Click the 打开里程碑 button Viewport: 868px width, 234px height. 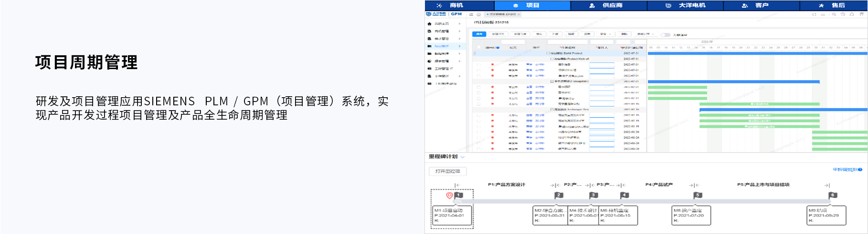pos(447,171)
